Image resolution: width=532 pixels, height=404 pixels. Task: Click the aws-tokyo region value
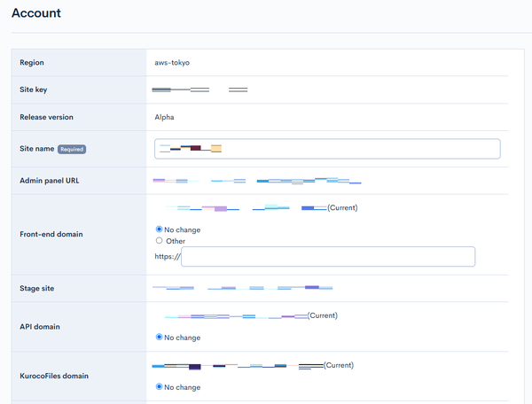click(x=172, y=63)
